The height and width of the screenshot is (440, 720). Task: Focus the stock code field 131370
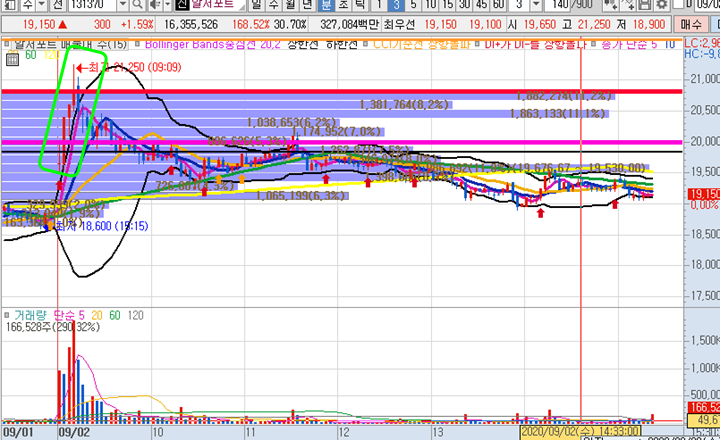pyautogui.click(x=93, y=5)
